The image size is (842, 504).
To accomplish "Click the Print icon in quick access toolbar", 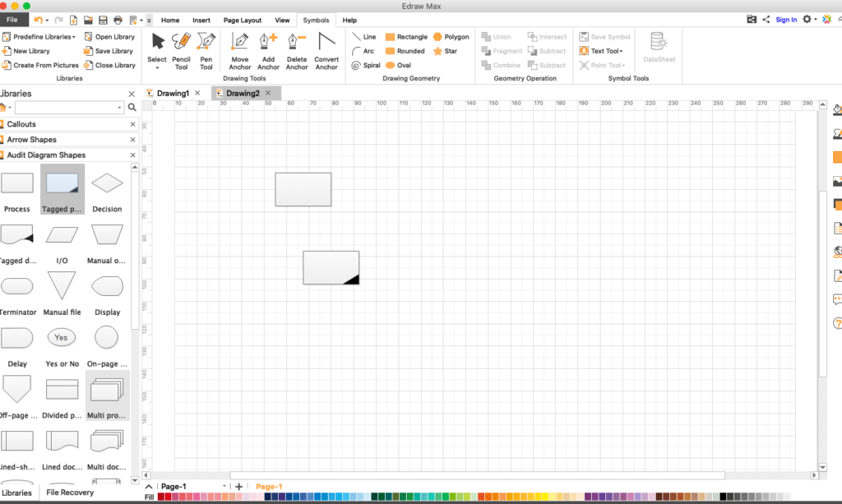I will click(x=116, y=19).
